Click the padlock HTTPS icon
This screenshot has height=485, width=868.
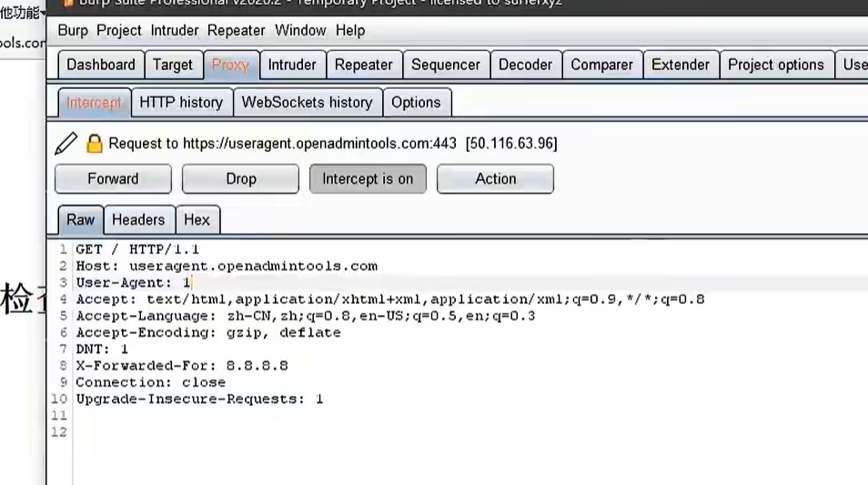click(x=94, y=144)
